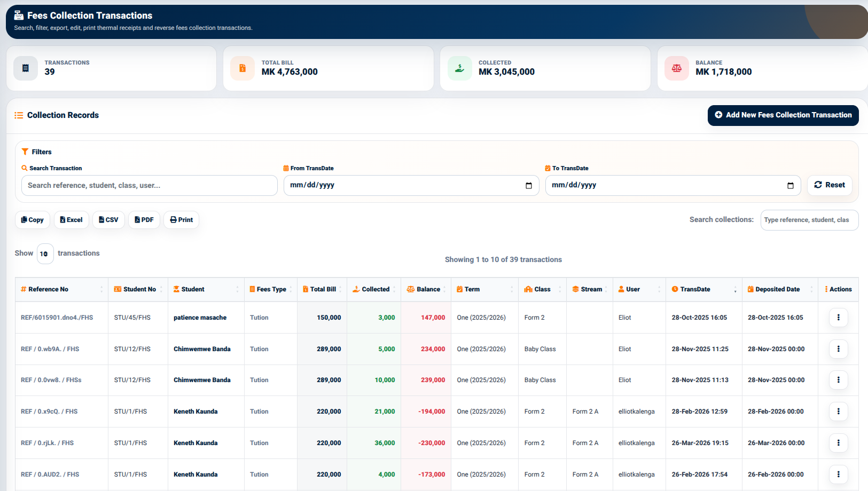Open calendar picker for To TransDate

[x=791, y=186]
